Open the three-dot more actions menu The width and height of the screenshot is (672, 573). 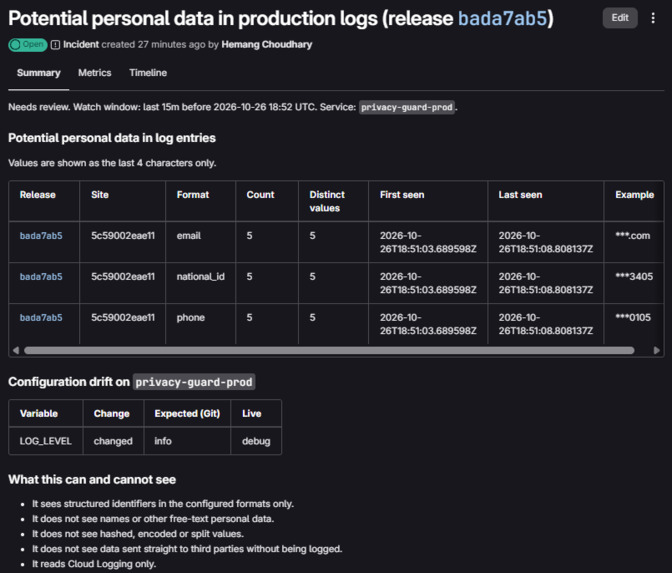pos(653,18)
